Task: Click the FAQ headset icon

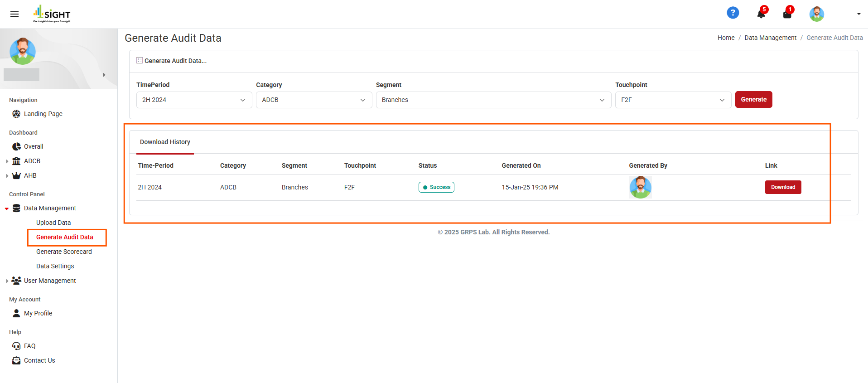Action: pos(16,346)
